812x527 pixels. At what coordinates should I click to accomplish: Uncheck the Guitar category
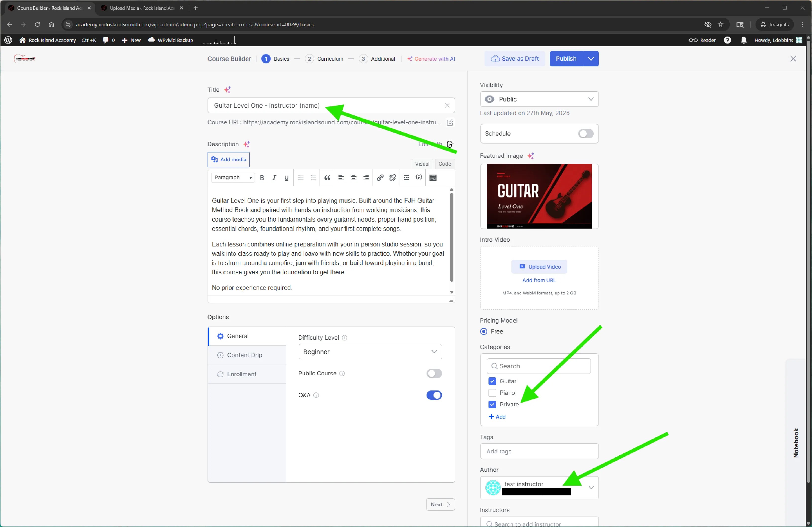tap(492, 381)
